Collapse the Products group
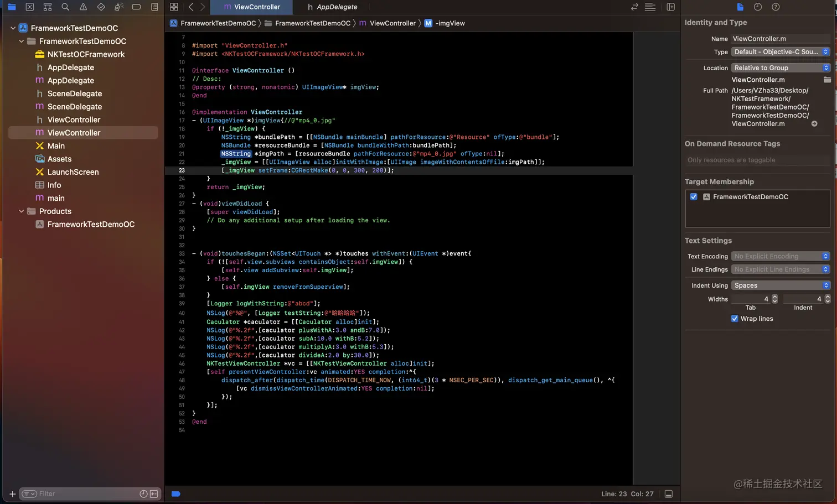The height and width of the screenshot is (504, 837). pos(22,211)
